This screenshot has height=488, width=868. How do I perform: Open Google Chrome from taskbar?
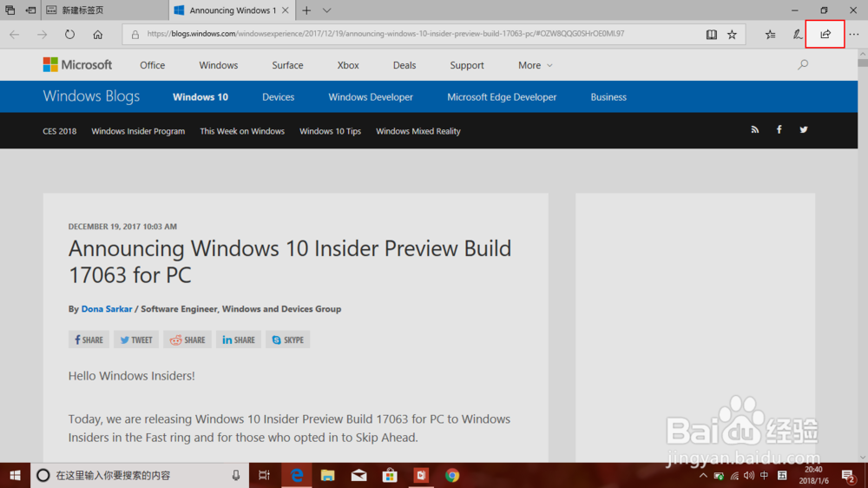click(x=452, y=475)
